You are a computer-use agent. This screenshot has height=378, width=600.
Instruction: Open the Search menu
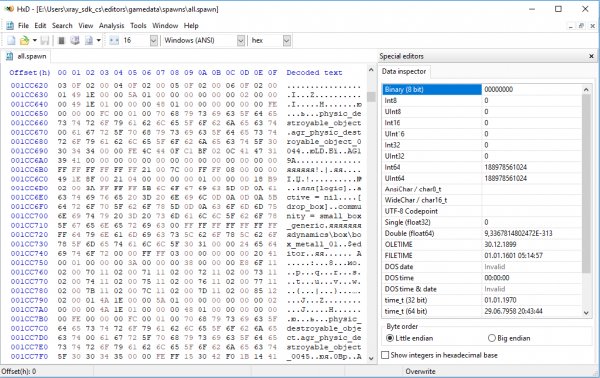62,26
